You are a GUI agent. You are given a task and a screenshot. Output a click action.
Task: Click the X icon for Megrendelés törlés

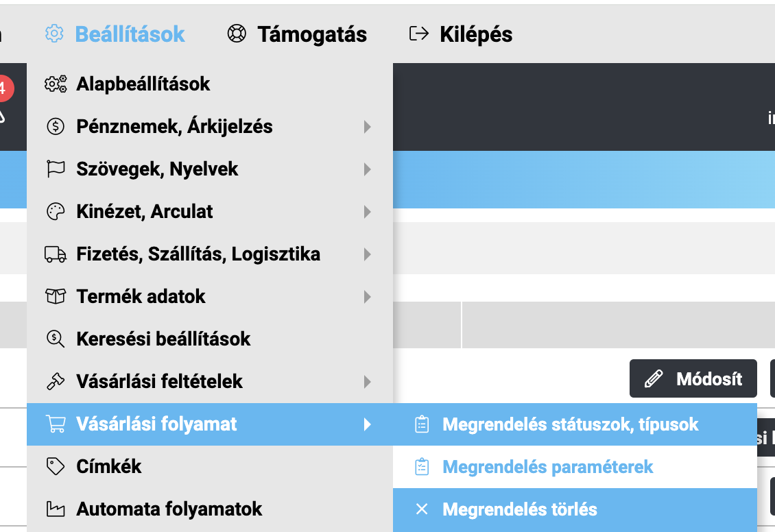[422, 509]
